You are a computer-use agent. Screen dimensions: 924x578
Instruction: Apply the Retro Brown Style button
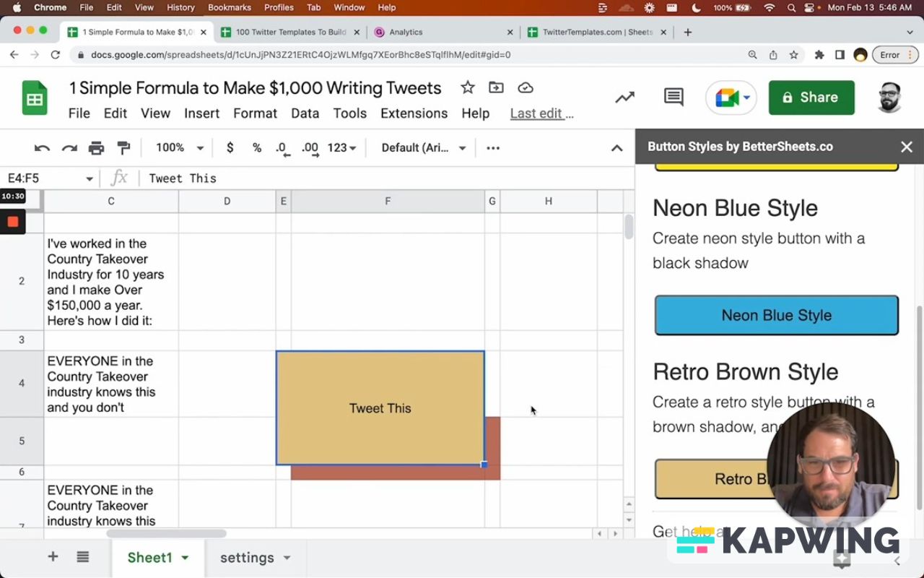[x=777, y=479]
